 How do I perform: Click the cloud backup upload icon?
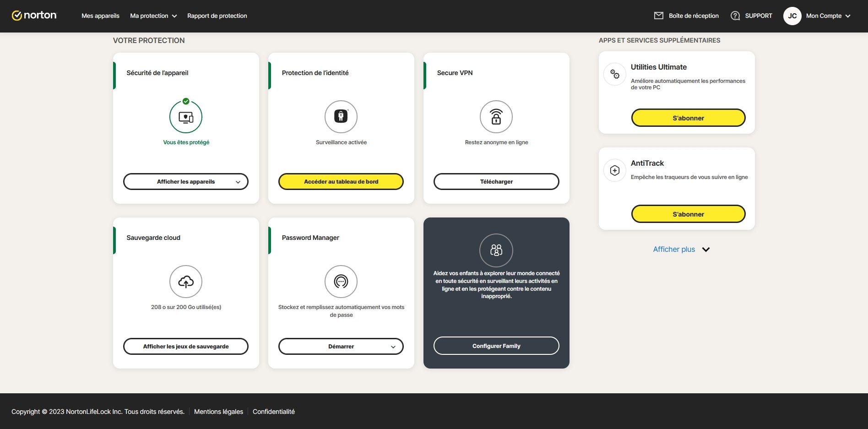tap(186, 282)
